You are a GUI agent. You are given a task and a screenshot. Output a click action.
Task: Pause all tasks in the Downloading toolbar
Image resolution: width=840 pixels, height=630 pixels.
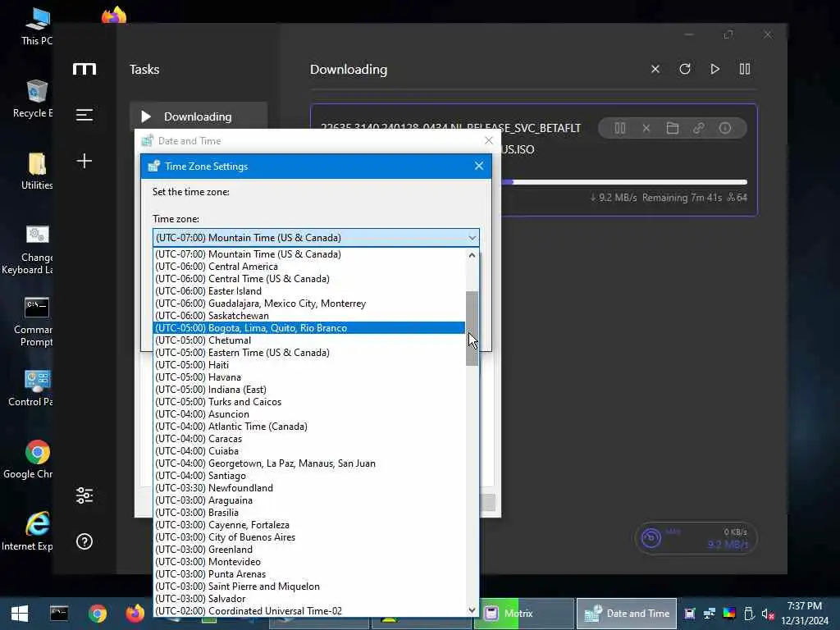coord(745,69)
